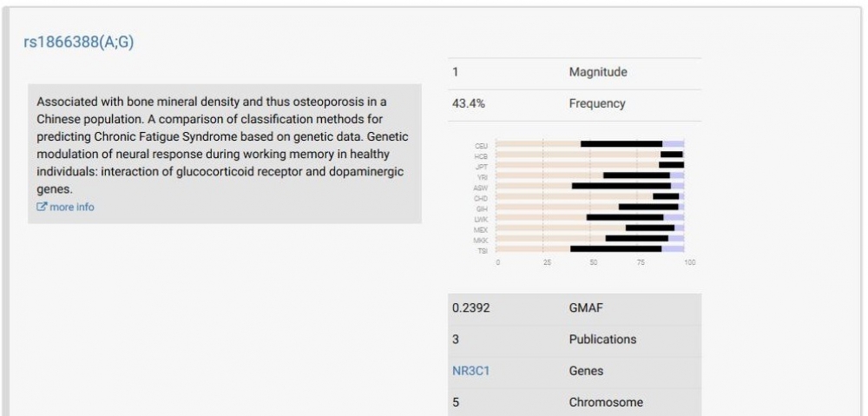Click the CHD label in frequency chart
This screenshot has height=416, width=868.
480,197
